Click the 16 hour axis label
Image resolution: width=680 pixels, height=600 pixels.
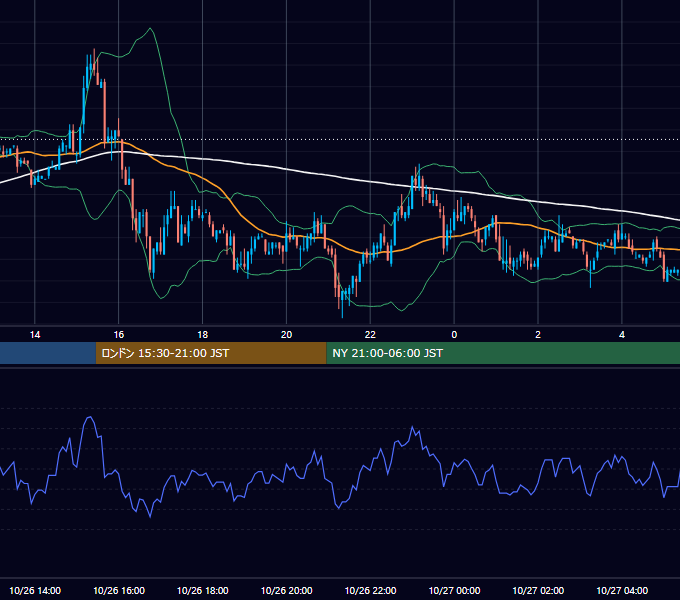[118, 335]
